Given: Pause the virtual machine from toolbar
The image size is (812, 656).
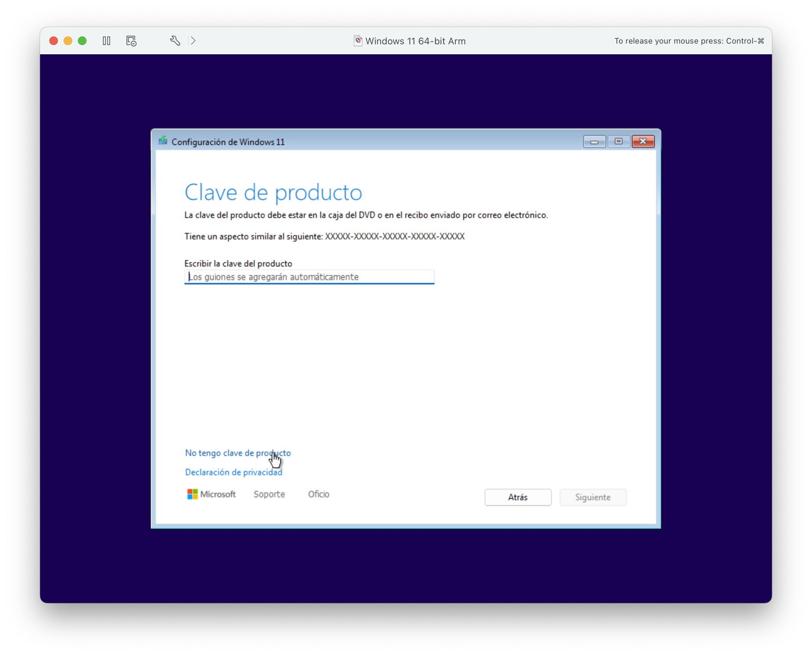Looking at the screenshot, I should (x=107, y=41).
